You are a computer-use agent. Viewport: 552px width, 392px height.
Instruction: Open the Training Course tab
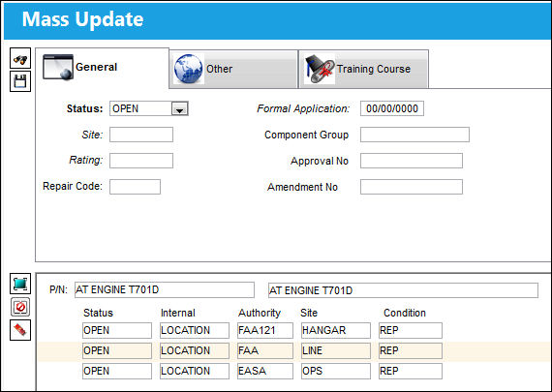pos(364,69)
